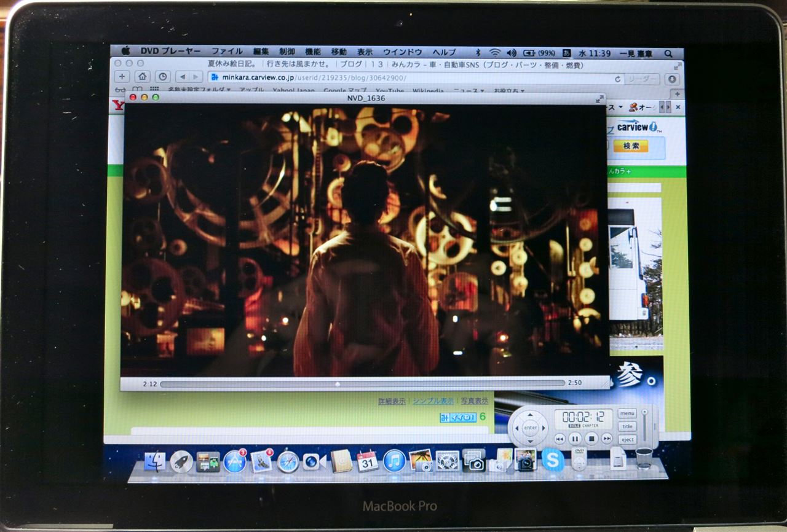The image size is (787, 532).
Task: Click the 2:12 elapsed time label
Action: pos(149,383)
